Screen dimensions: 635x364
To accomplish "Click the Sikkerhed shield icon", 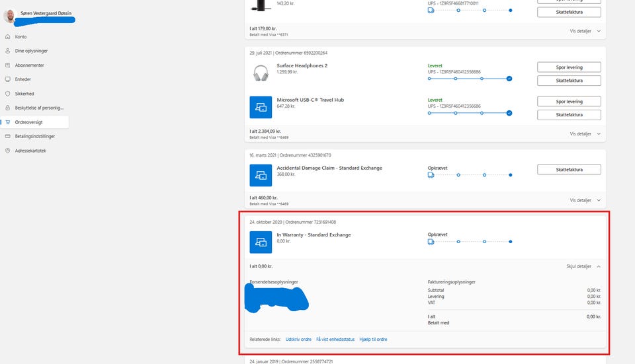I will 8,93.
